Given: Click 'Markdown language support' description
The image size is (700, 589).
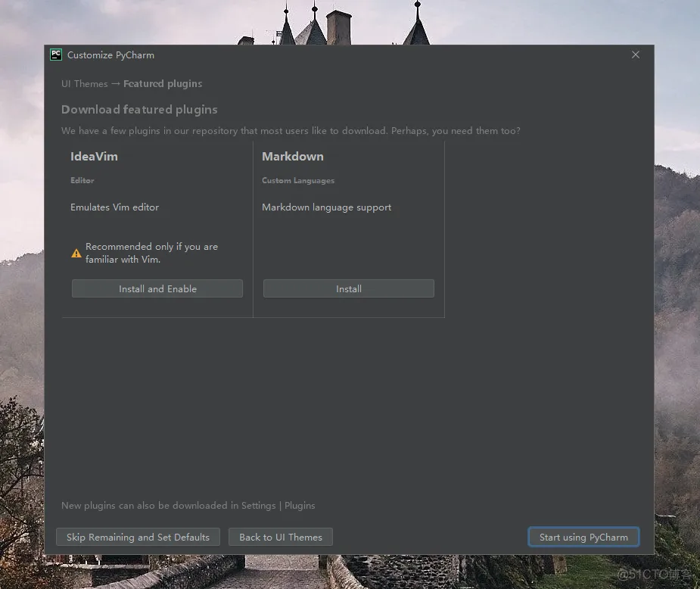Looking at the screenshot, I should point(326,207).
